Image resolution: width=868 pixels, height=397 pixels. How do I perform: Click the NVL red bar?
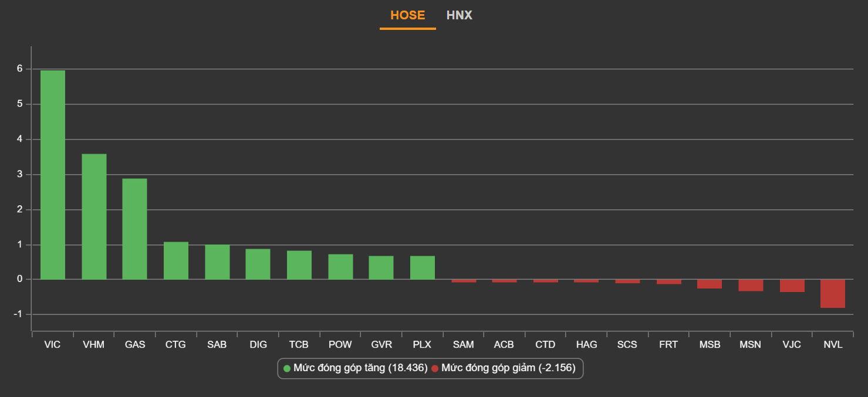[833, 293]
